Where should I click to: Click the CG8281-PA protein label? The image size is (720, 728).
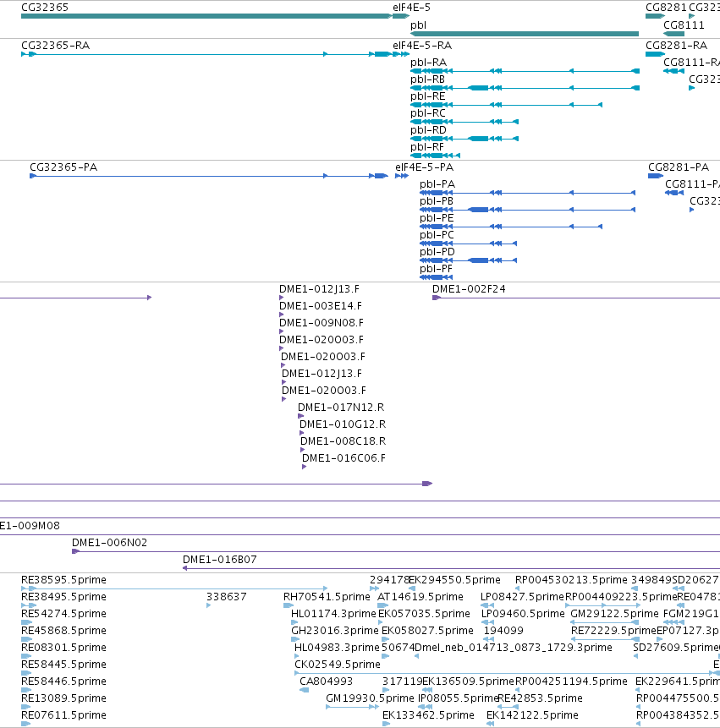click(679, 167)
